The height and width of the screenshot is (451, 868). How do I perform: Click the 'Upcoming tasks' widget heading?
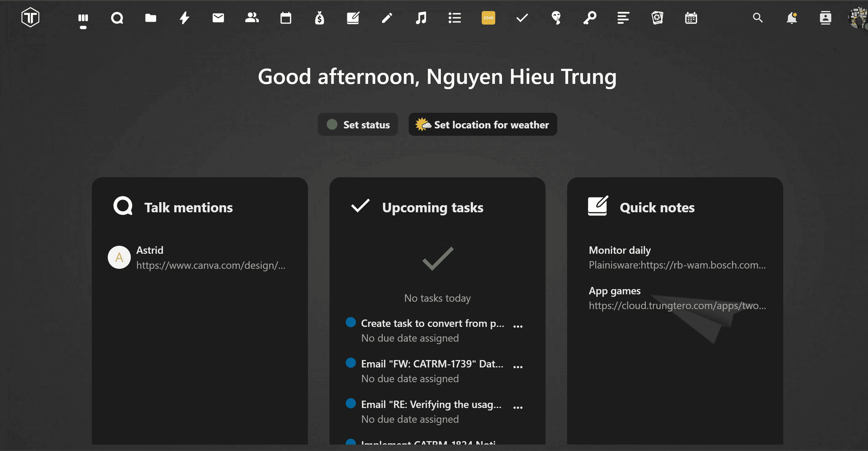[x=433, y=208]
